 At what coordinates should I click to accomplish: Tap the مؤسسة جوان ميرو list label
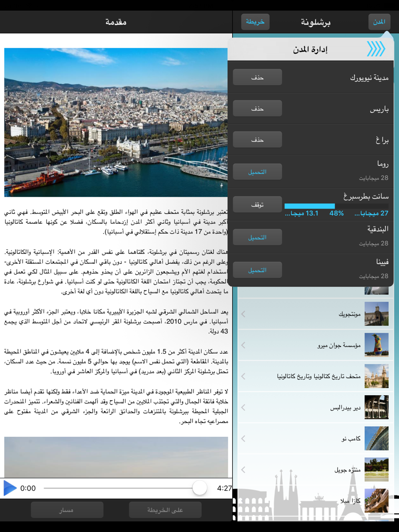pyautogui.click(x=339, y=345)
